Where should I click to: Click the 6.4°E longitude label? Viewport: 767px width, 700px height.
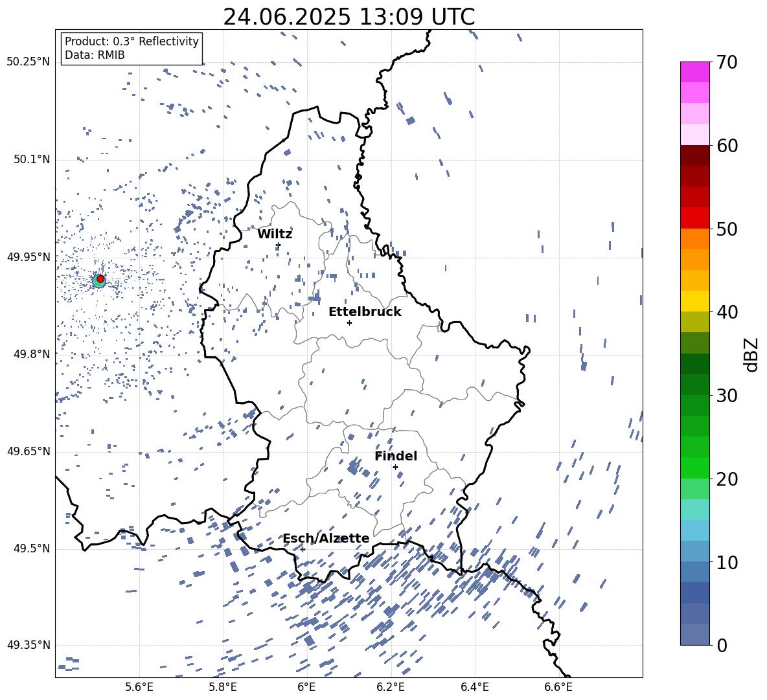pyautogui.click(x=474, y=687)
